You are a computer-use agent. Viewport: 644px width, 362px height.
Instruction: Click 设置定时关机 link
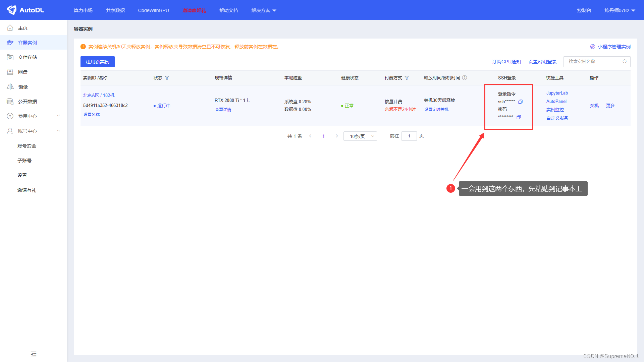436,110
